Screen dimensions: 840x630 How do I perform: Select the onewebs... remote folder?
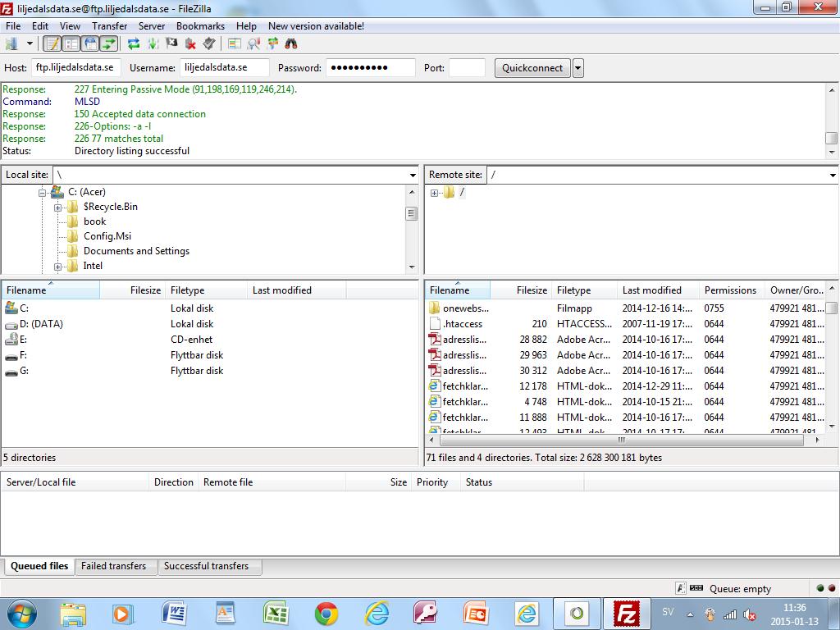466,308
